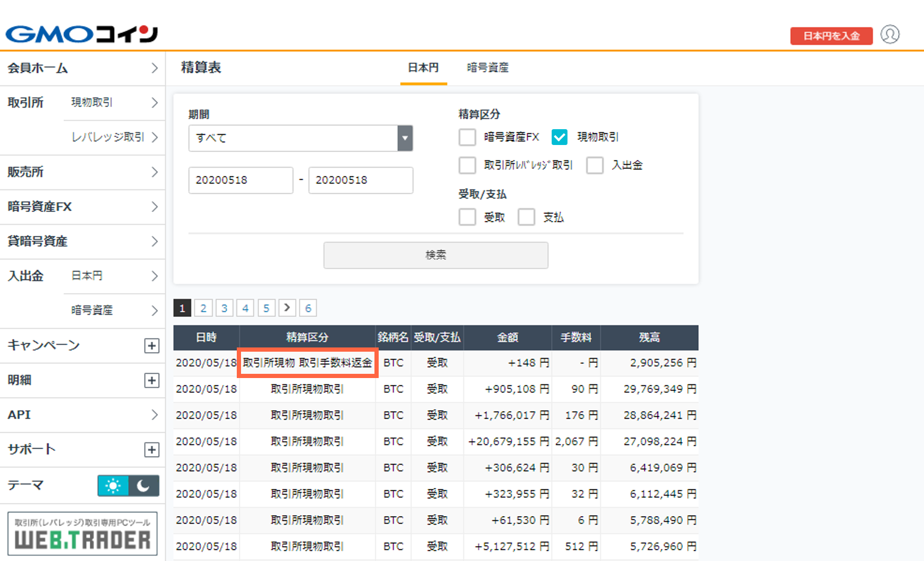Select the 日本円 tab
The width and height of the screenshot is (924, 561).
pos(423,67)
